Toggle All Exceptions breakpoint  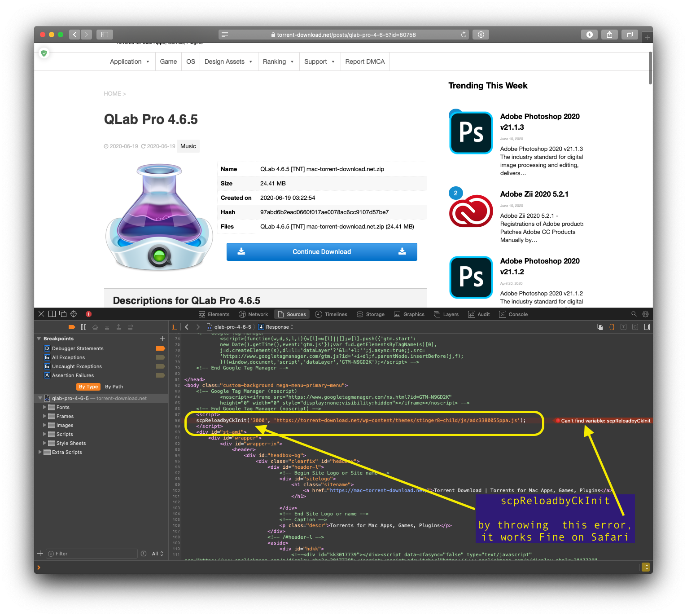pyautogui.click(x=160, y=357)
